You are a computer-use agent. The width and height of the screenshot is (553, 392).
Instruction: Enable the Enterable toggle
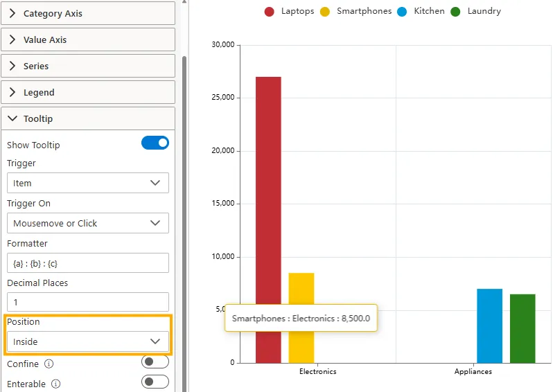155,382
